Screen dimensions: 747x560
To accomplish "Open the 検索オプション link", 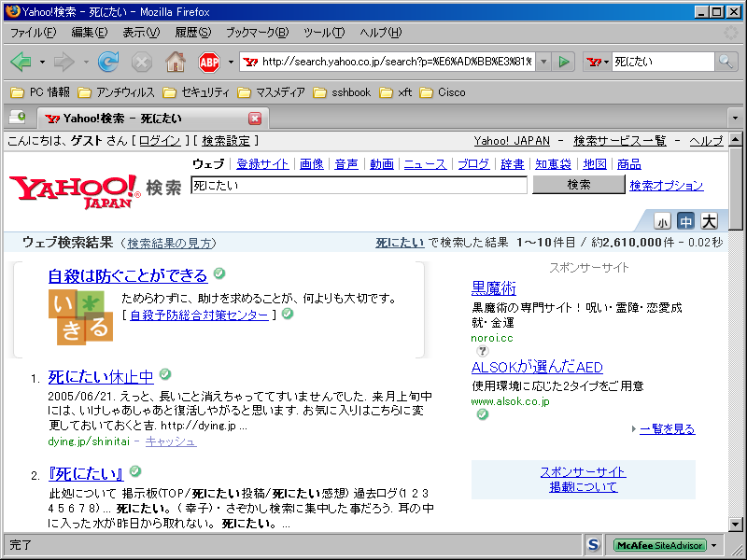I will tap(667, 185).
